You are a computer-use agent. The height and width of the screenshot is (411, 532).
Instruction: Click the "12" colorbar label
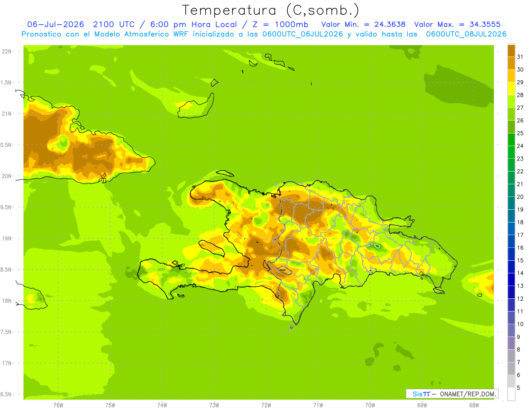point(520,299)
